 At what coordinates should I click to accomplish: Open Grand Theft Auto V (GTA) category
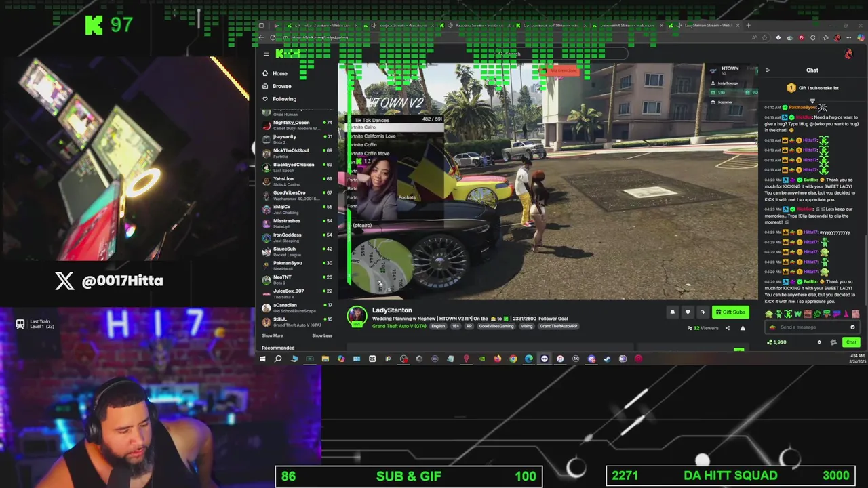click(x=399, y=326)
